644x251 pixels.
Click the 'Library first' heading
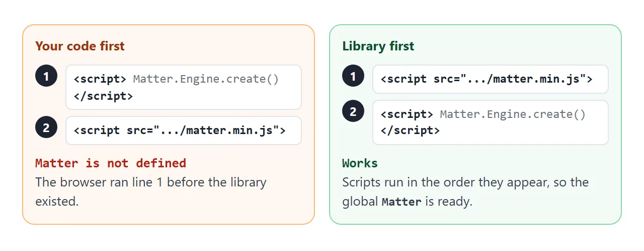(378, 46)
